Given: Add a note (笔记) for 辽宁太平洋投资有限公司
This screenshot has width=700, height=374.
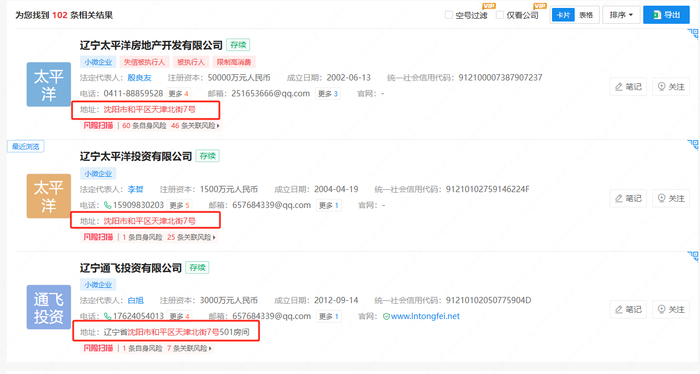Looking at the screenshot, I should point(628,198).
